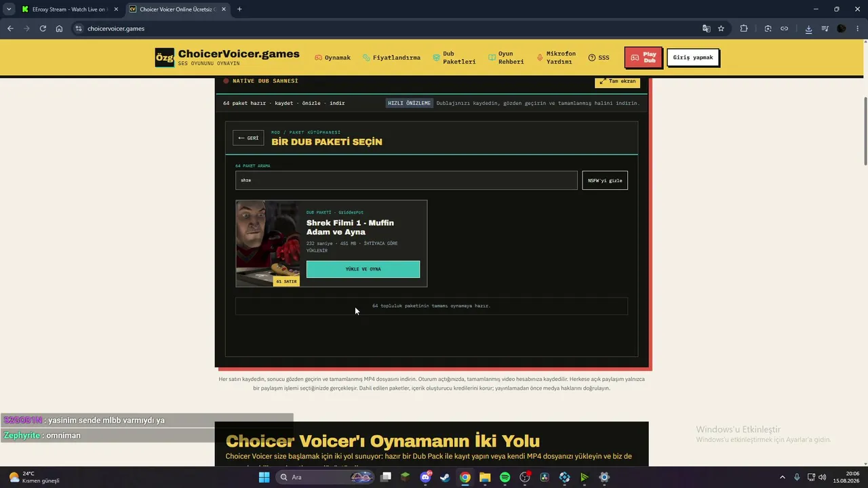The width and height of the screenshot is (868, 488).
Task: Open the media control icon in the toolbar
Action: pyautogui.click(x=825, y=28)
